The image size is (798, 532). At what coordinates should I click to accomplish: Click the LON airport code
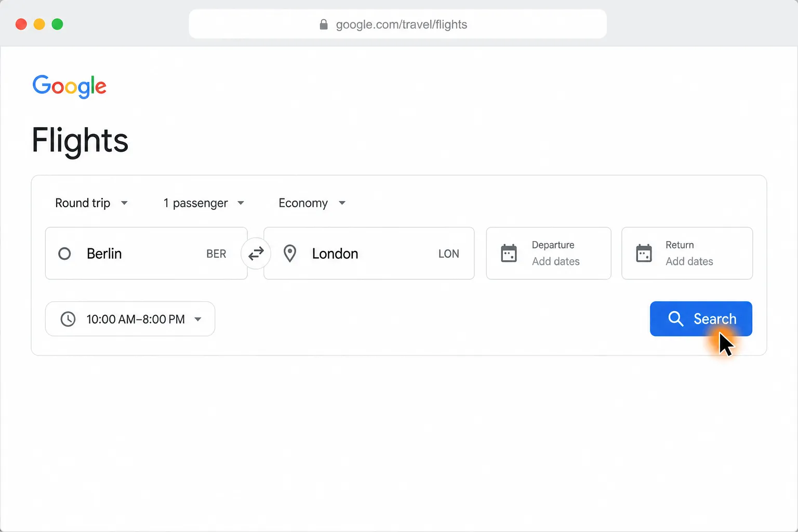click(449, 254)
